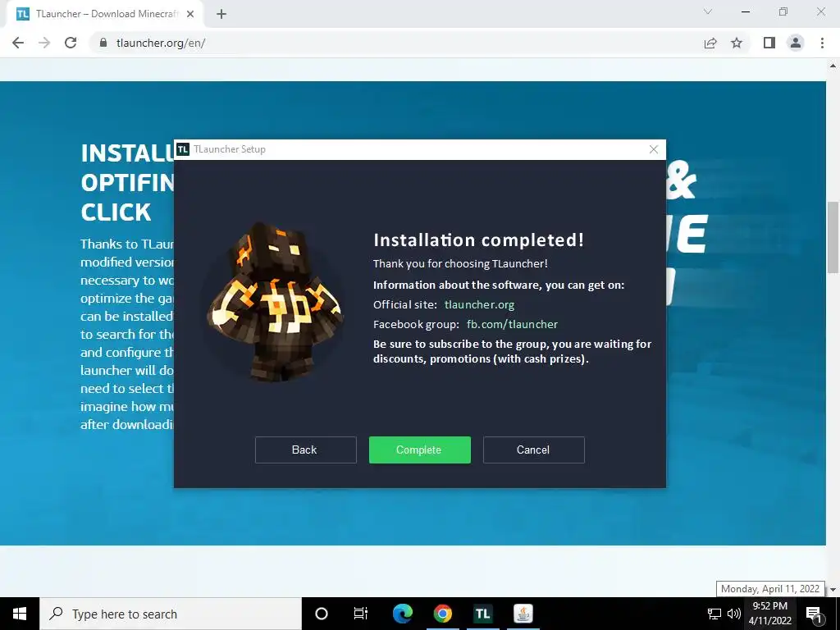
Task: Click the scrollbar down arrow
Action: click(833, 590)
